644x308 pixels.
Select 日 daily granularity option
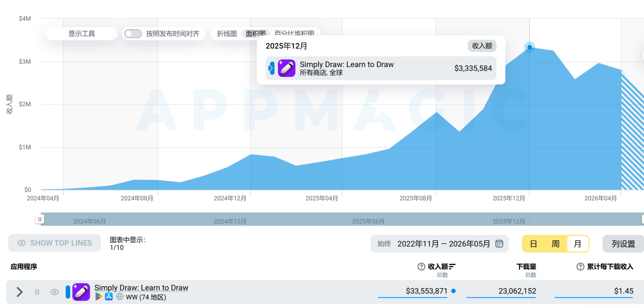tap(533, 244)
